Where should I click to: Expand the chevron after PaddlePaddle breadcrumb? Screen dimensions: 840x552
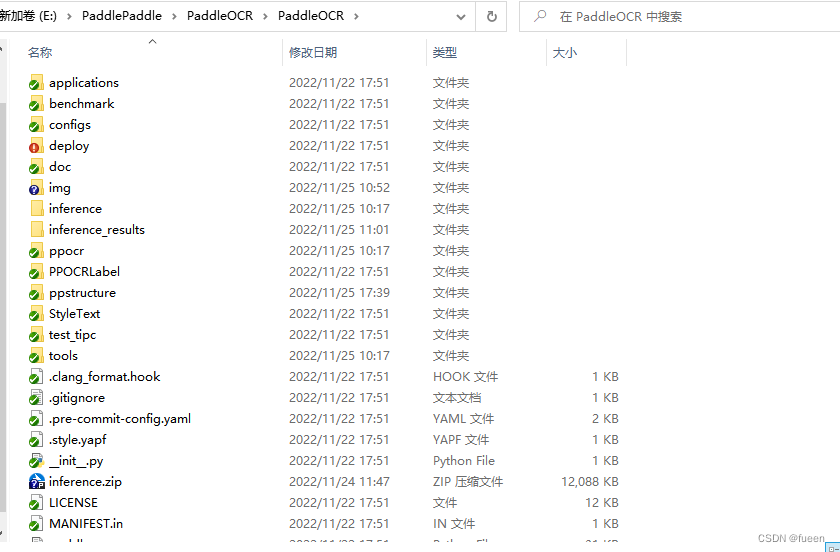(174, 17)
